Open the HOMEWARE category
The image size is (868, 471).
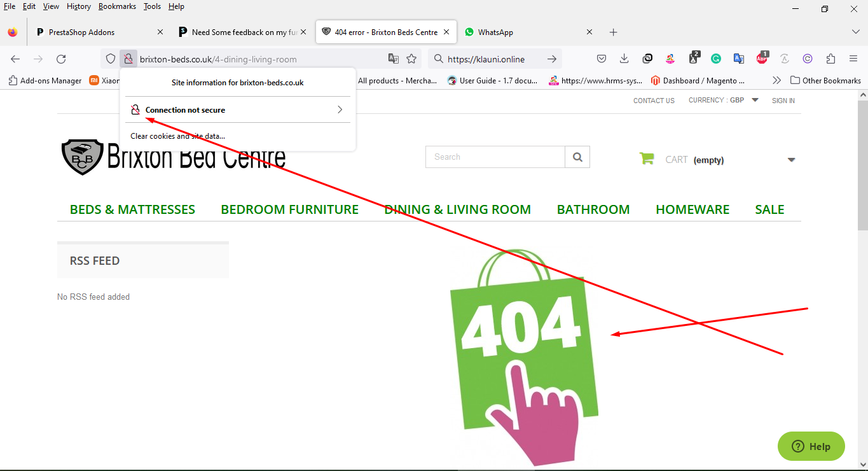pos(692,209)
